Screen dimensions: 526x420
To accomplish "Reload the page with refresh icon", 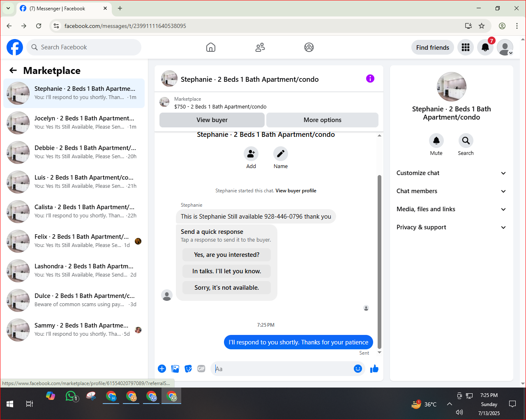I will pyautogui.click(x=39, y=26).
